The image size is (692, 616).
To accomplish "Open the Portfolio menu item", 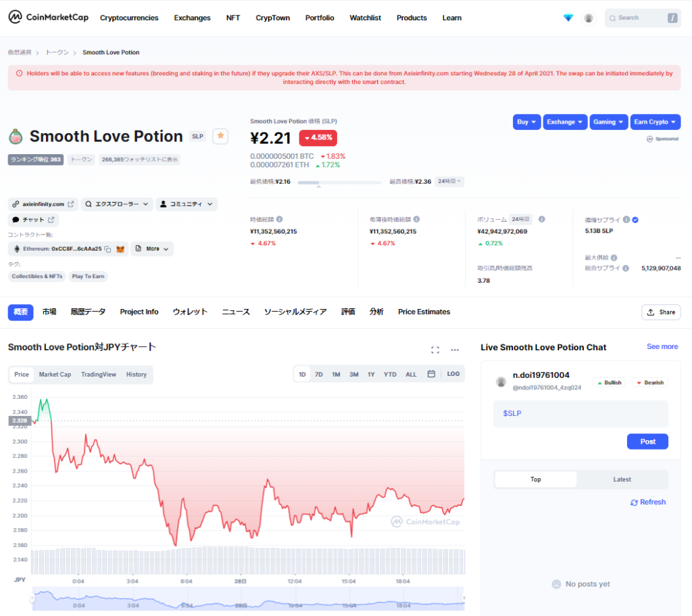I will (320, 18).
